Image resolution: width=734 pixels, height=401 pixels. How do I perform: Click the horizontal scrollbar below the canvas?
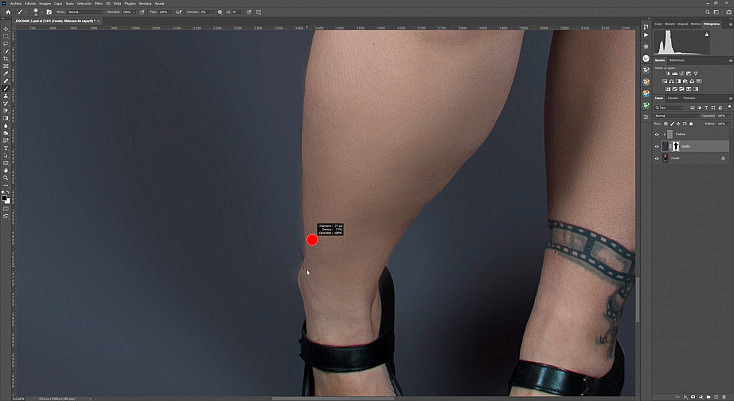click(332, 398)
